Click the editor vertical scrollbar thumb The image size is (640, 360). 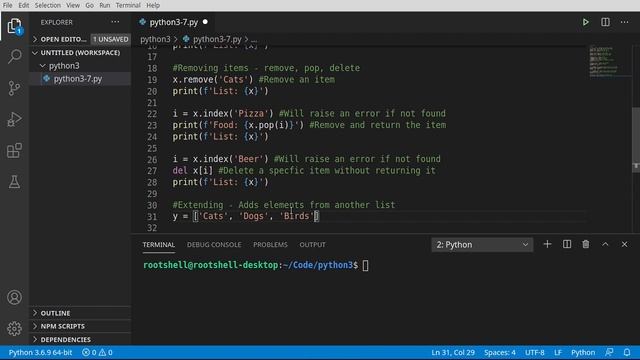click(636, 139)
